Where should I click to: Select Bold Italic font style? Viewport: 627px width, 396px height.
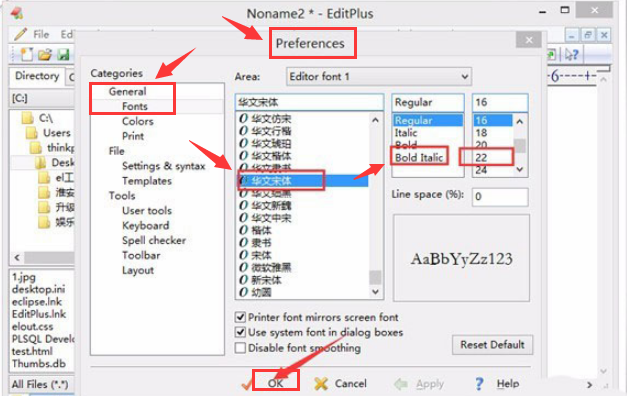419,158
